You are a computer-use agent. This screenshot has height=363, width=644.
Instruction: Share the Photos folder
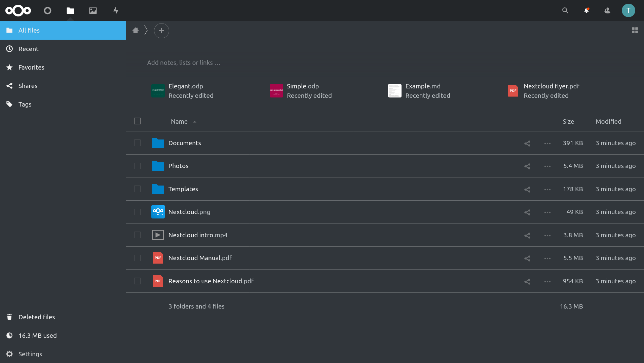click(x=527, y=166)
